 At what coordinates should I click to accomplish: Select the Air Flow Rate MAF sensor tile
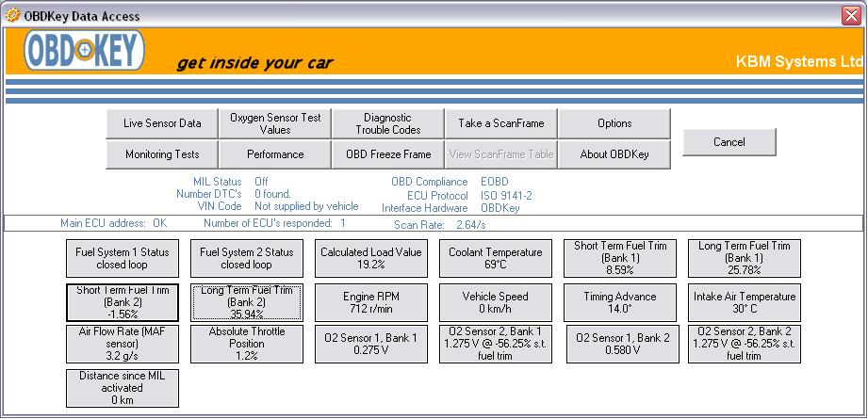[123, 345]
